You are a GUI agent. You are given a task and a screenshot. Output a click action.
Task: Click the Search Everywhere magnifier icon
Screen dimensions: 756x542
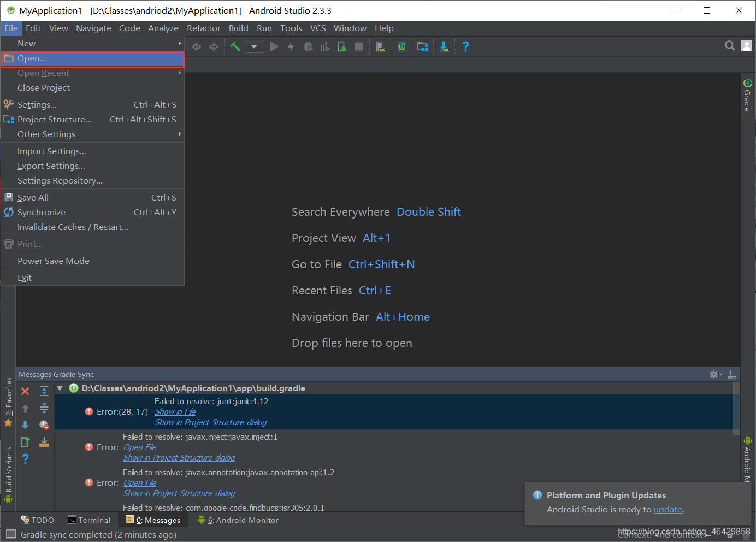[x=730, y=46]
